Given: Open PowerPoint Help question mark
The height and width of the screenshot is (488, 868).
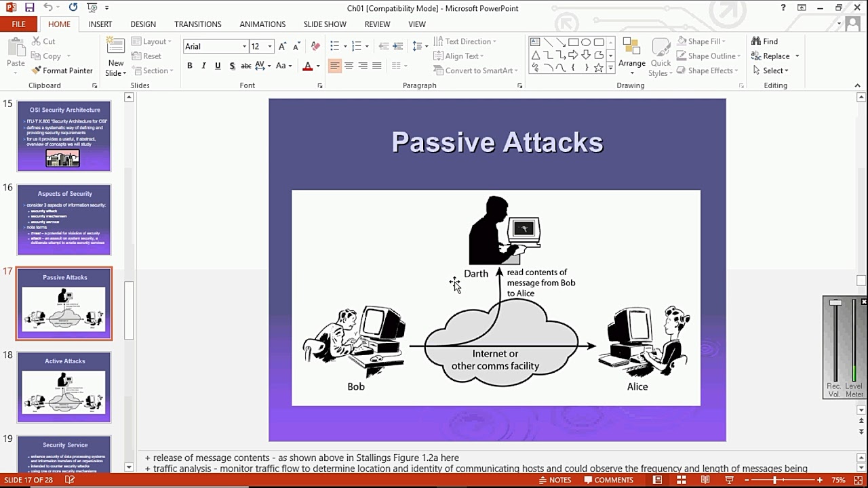Looking at the screenshot, I should (783, 7).
